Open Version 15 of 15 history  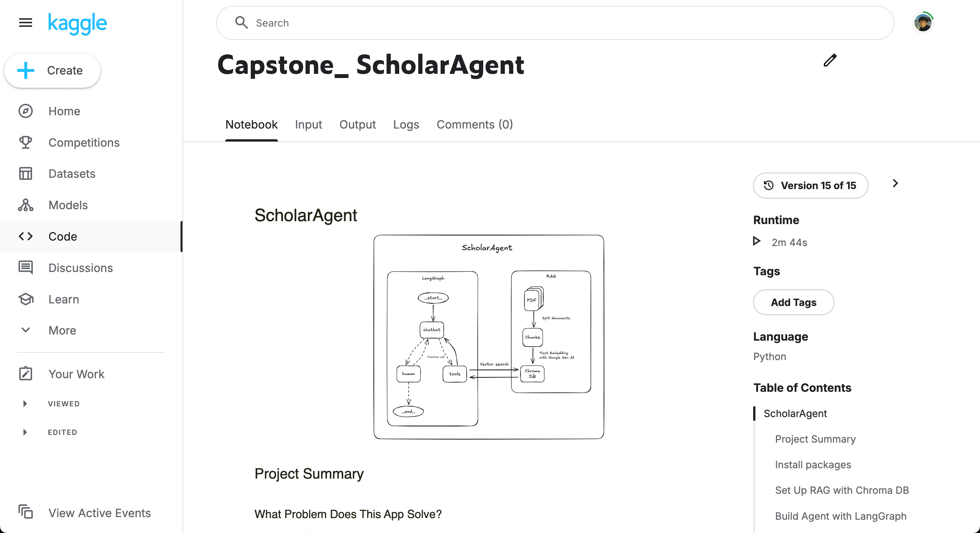point(810,186)
